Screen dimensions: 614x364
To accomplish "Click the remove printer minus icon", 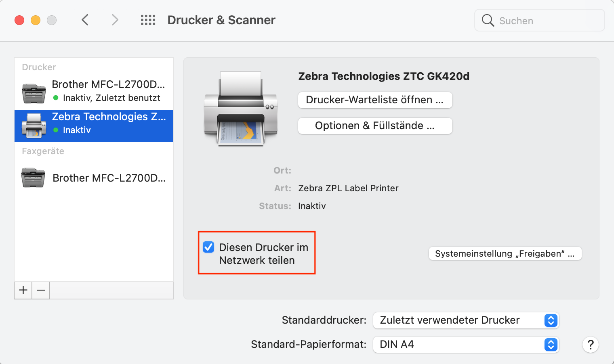I will click(x=40, y=290).
